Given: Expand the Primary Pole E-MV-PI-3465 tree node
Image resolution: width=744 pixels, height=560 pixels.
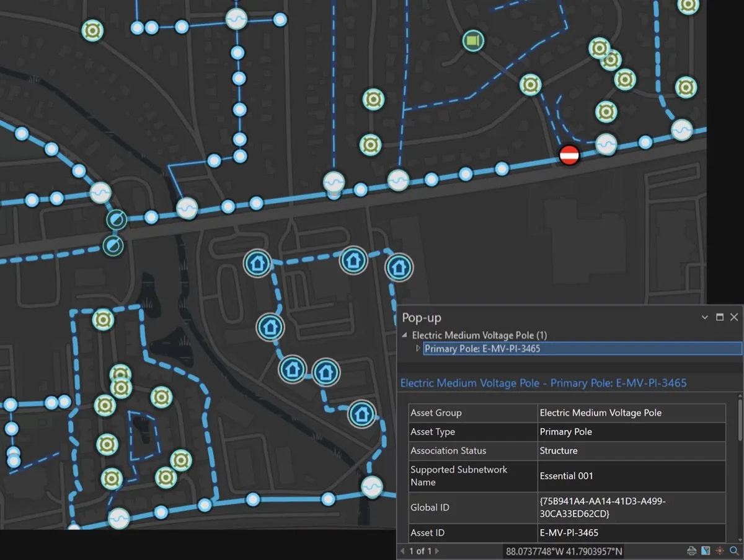Looking at the screenshot, I should (418, 349).
